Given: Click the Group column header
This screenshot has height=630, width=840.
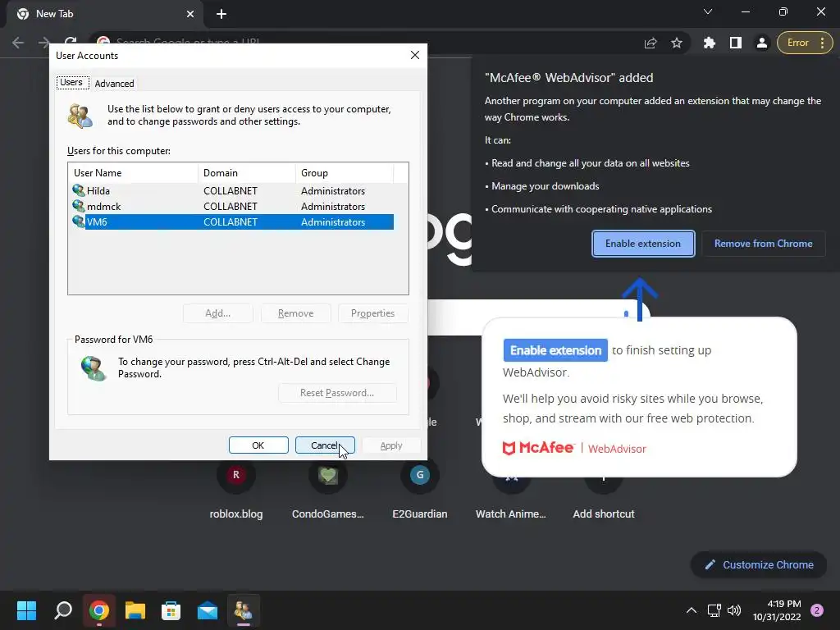Looking at the screenshot, I should click(x=345, y=173).
